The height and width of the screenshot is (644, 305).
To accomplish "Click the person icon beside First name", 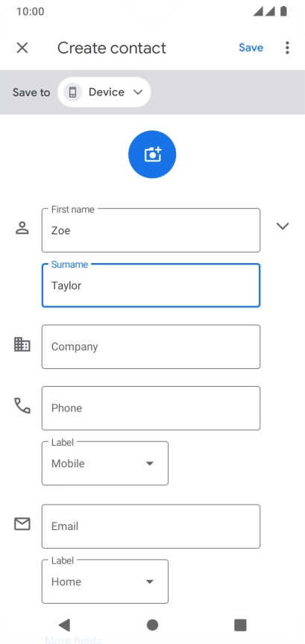I will [22, 227].
